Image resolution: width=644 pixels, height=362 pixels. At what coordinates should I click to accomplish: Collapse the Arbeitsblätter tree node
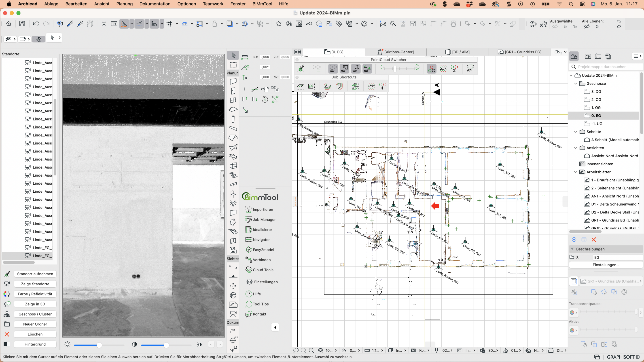tap(576, 172)
